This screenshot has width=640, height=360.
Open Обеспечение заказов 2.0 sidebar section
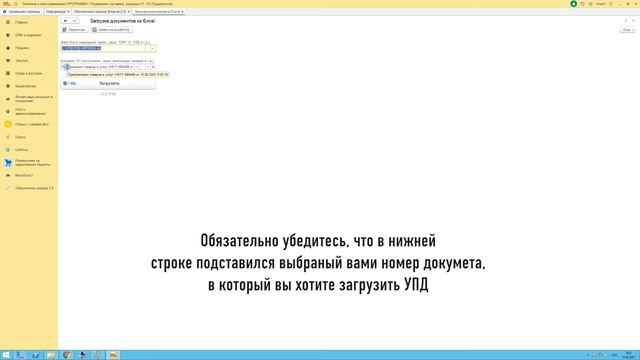click(x=34, y=188)
